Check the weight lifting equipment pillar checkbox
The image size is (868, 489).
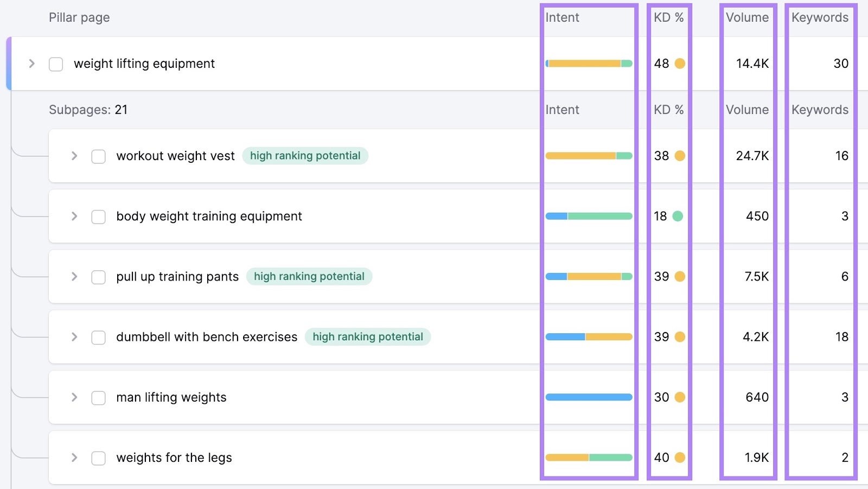(55, 63)
